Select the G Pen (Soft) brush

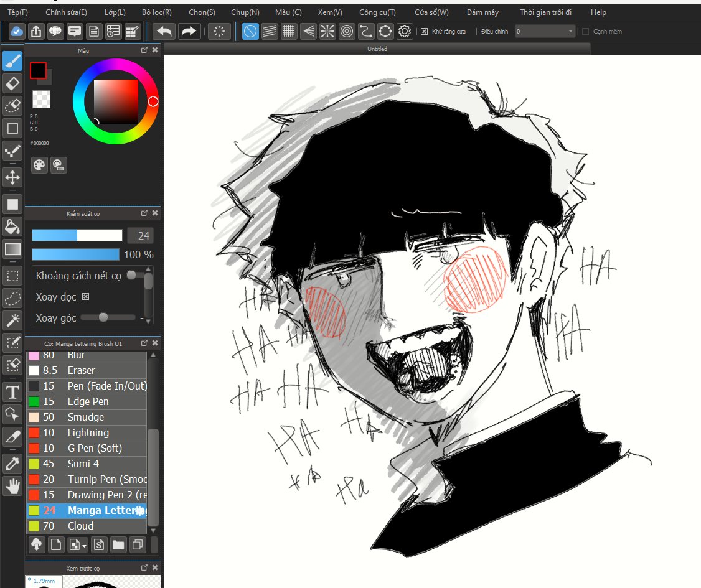coord(87,448)
